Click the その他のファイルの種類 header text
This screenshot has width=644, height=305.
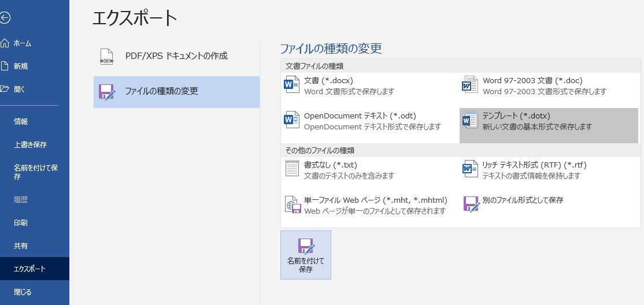coord(320,150)
